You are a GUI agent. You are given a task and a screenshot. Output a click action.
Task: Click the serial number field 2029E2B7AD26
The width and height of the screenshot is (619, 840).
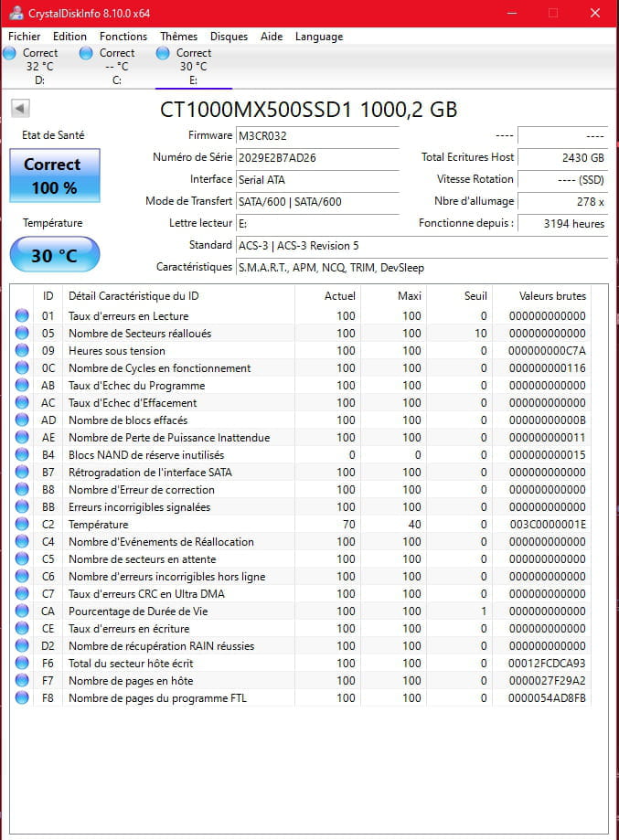pyautogui.click(x=317, y=157)
